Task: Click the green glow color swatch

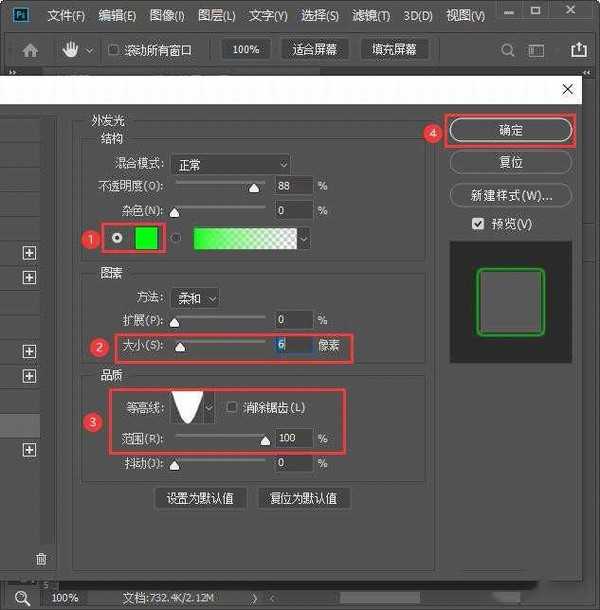Action: tap(147, 238)
